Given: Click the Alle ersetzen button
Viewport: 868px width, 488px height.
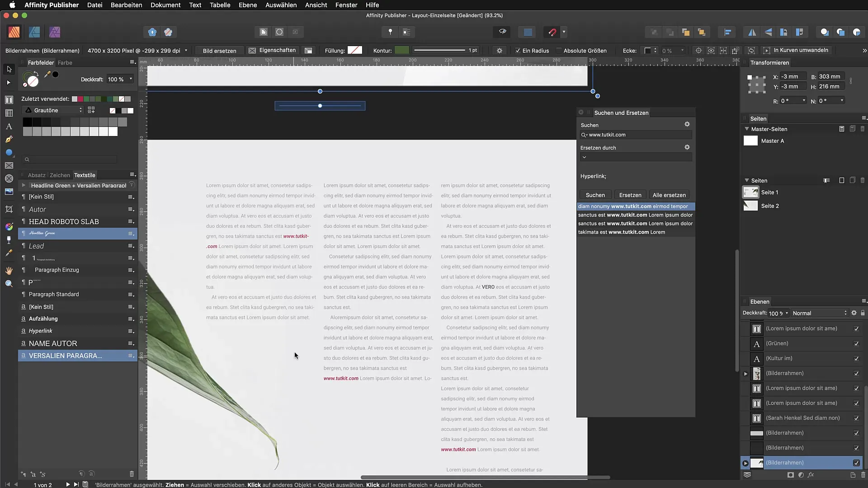Looking at the screenshot, I should (669, 195).
